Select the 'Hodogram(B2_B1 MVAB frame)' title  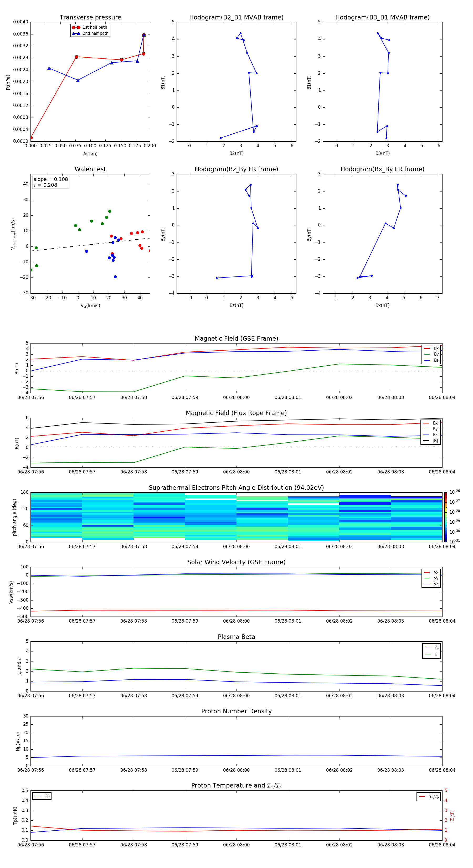point(236,18)
